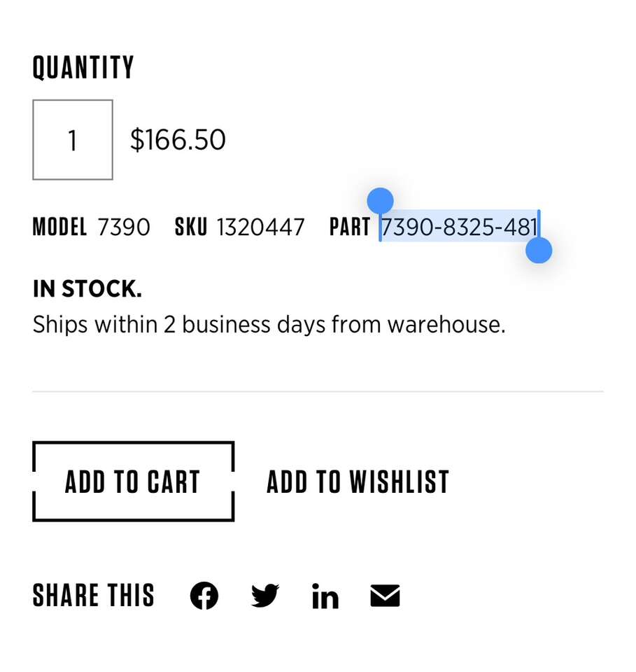The width and height of the screenshot is (636, 672).
Task: Tap the model number 7390
Action: click(124, 227)
